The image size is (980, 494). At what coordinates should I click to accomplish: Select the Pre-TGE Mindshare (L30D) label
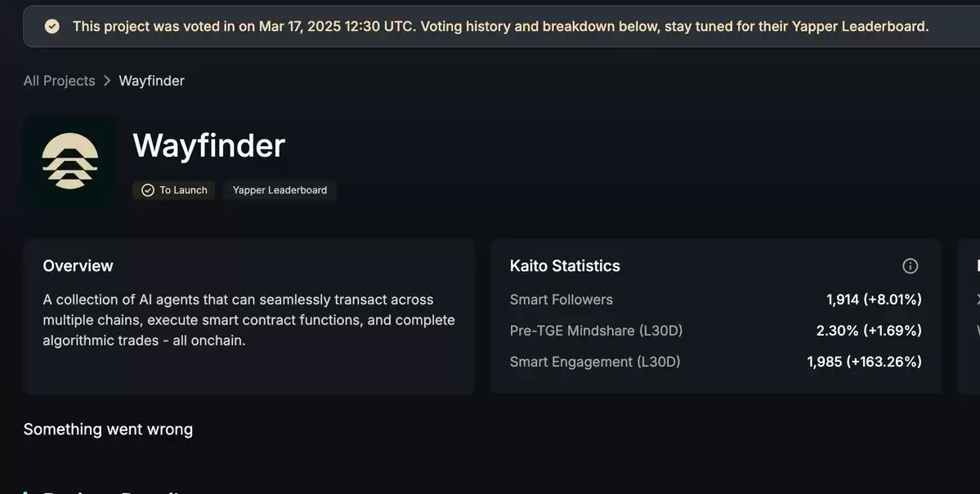(596, 331)
